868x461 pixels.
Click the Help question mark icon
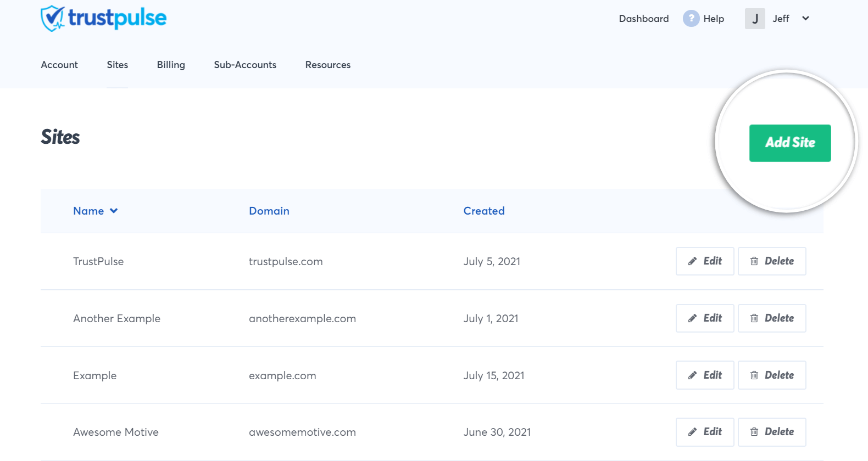click(x=691, y=18)
